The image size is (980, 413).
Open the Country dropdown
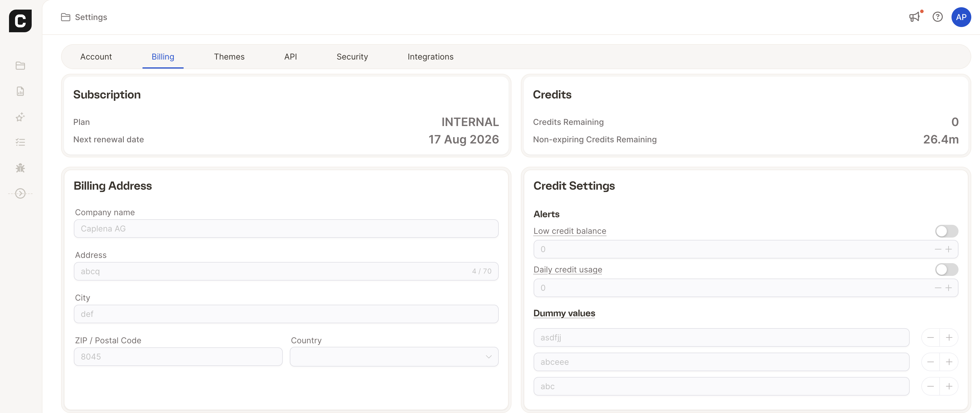coord(394,357)
